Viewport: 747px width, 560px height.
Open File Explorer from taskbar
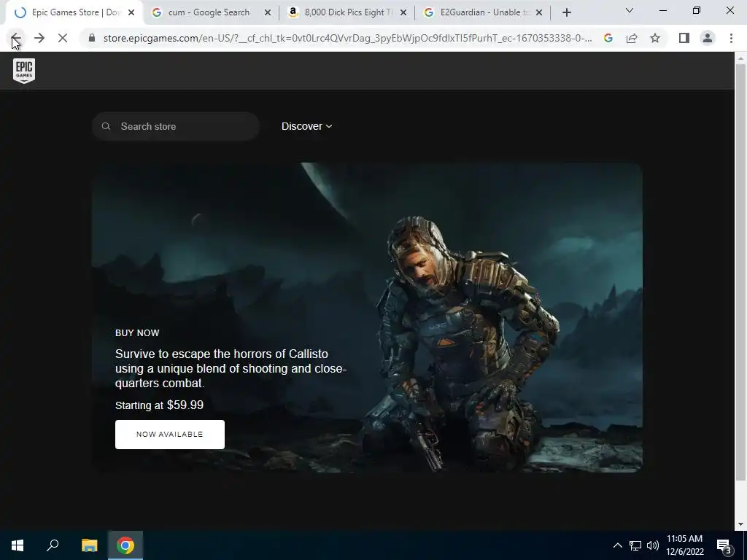89,545
